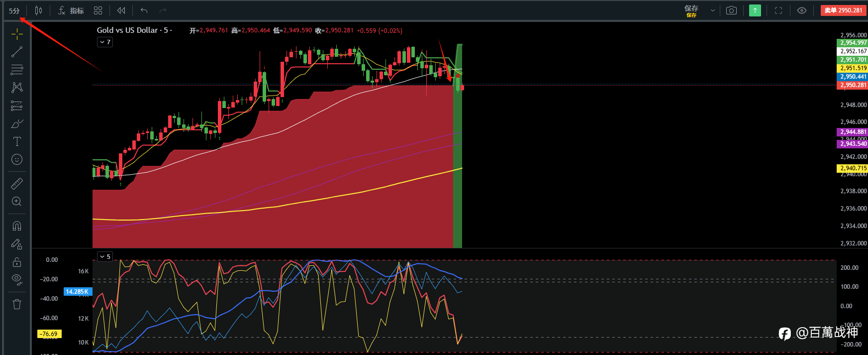Select the trend line drawing tool

click(x=17, y=52)
